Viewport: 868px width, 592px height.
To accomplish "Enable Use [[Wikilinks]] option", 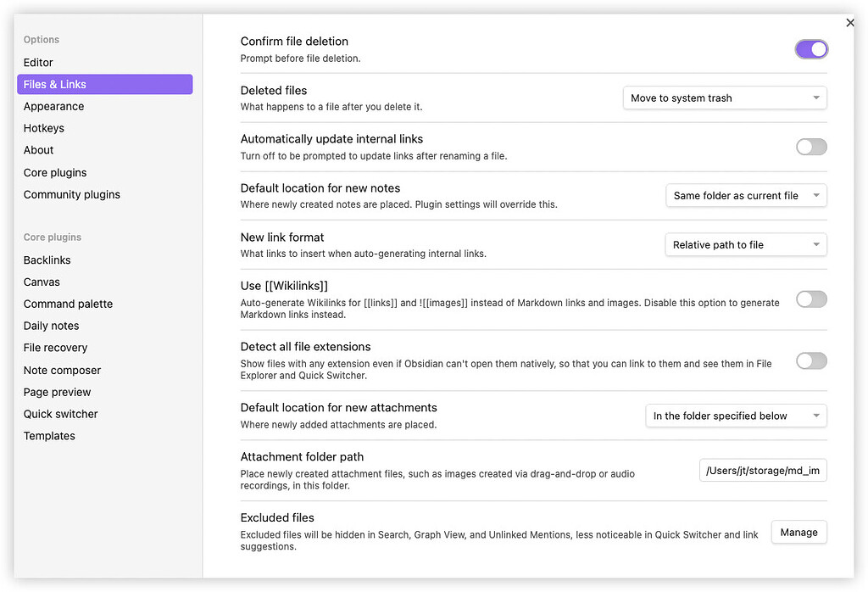I will pyautogui.click(x=811, y=299).
